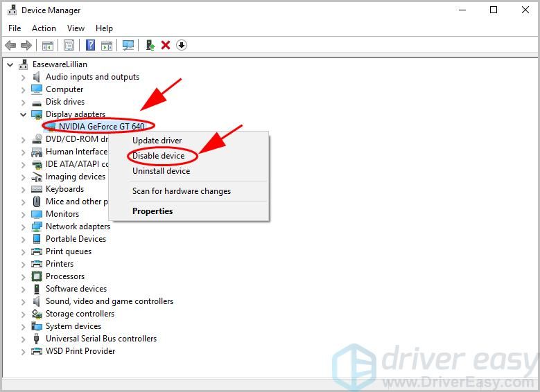Click the red X uninstall toolbar icon
This screenshot has height=392, width=540.
tap(166, 45)
